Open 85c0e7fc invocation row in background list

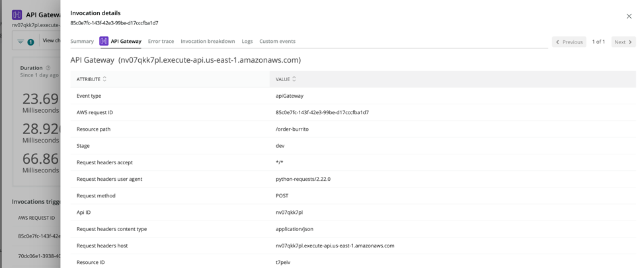[39, 236]
